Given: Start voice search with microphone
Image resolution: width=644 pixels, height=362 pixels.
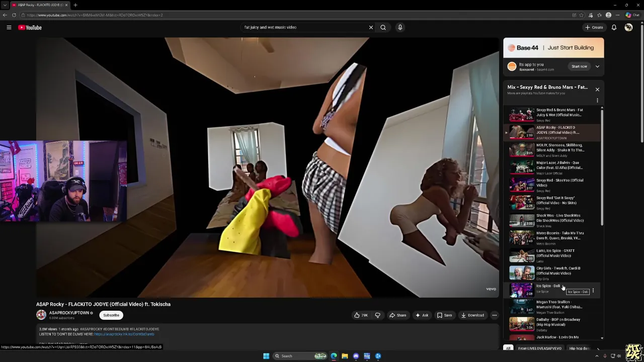Looking at the screenshot, I should point(400,28).
